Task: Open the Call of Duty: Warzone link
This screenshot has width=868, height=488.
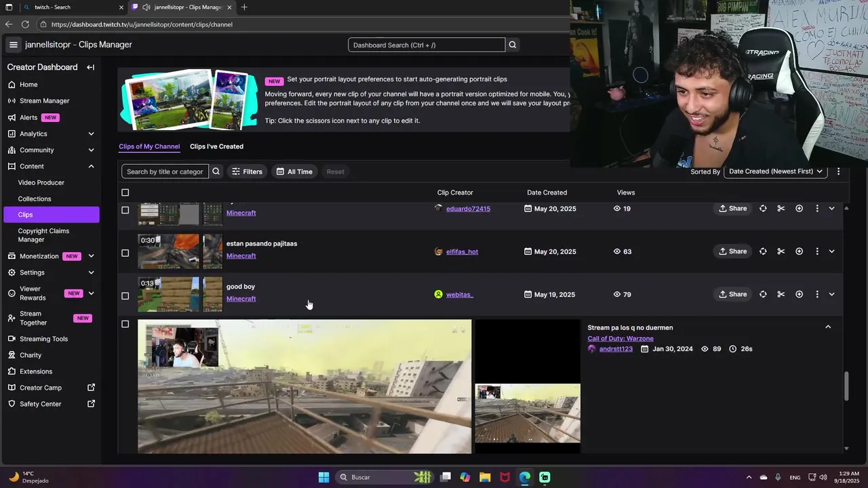Action: (620, 338)
